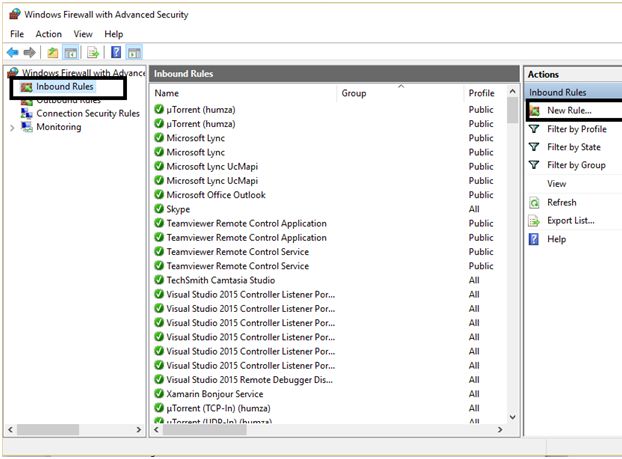Viewport: 622px width, 459px height.
Task: Click the Up one level folder icon
Action: tap(53, 52)
